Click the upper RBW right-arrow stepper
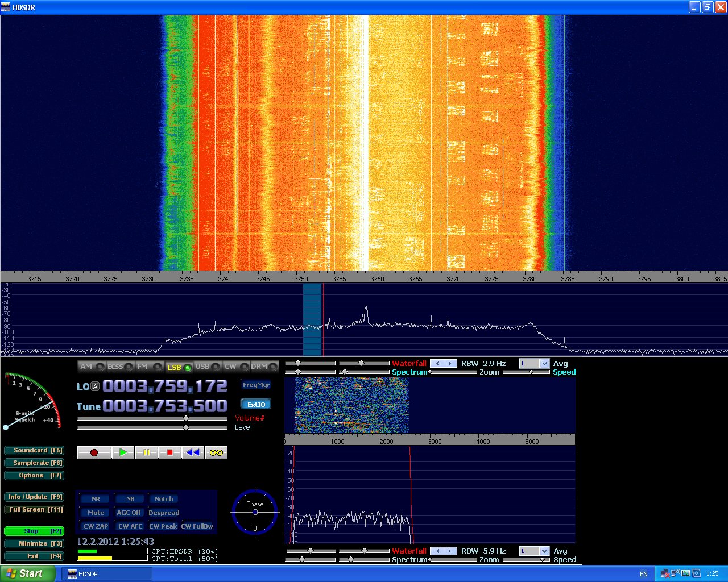 450,364
